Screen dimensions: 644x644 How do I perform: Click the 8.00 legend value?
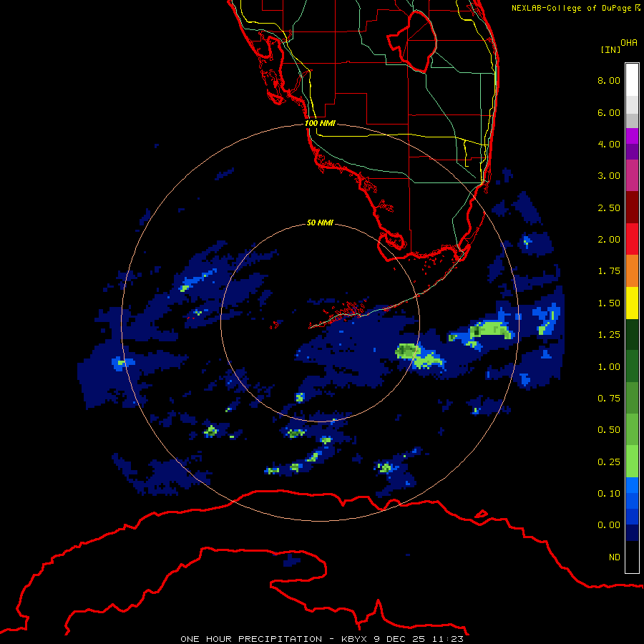pos(609,80)
